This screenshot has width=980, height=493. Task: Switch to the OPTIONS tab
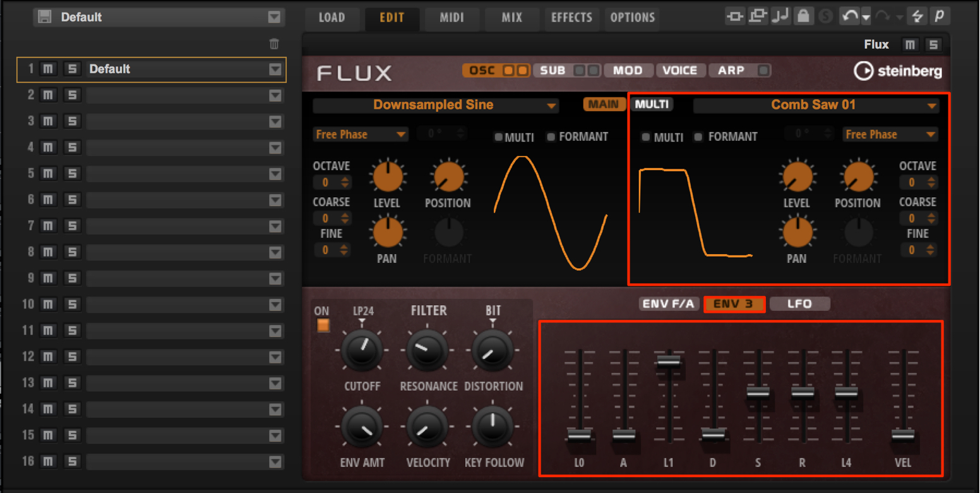[x=633, y=18]
